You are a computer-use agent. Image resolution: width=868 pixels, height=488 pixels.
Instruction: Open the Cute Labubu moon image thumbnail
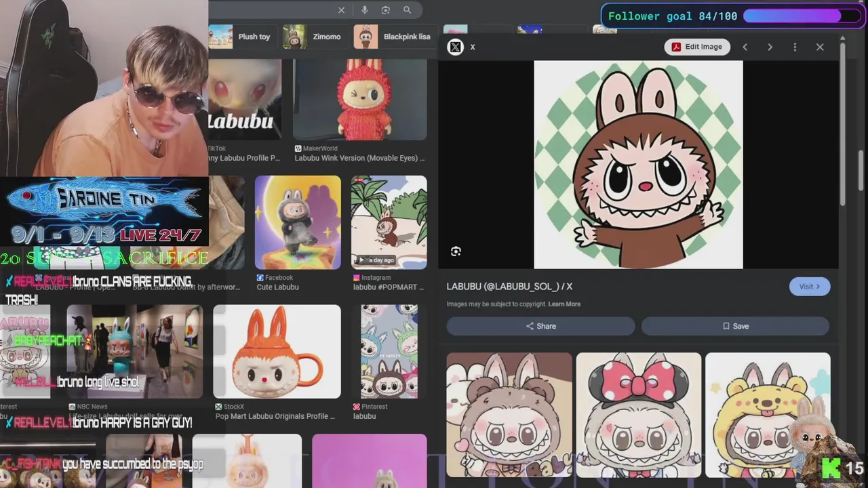pos(298,222)
